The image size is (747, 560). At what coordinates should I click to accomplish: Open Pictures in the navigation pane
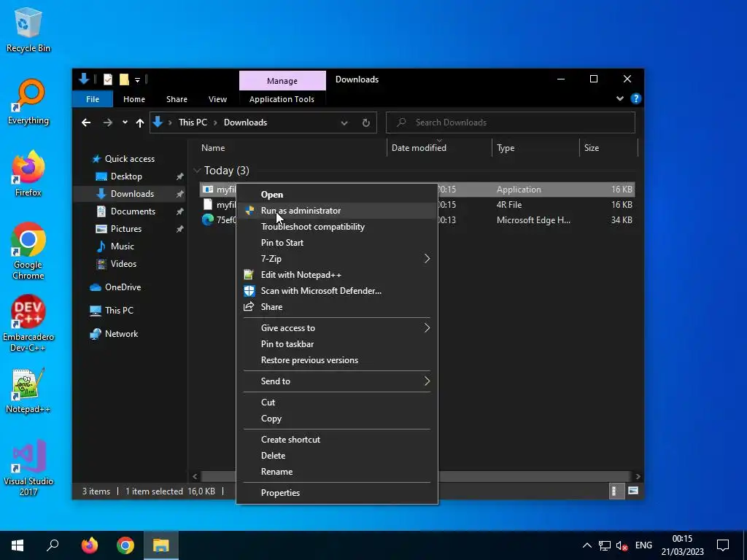[x=125, y=228]
